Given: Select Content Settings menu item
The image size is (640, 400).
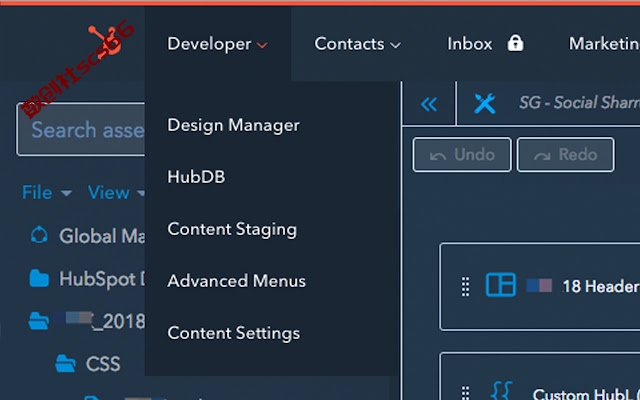Looking at the screenshot, I should click(x=233, y=333).
